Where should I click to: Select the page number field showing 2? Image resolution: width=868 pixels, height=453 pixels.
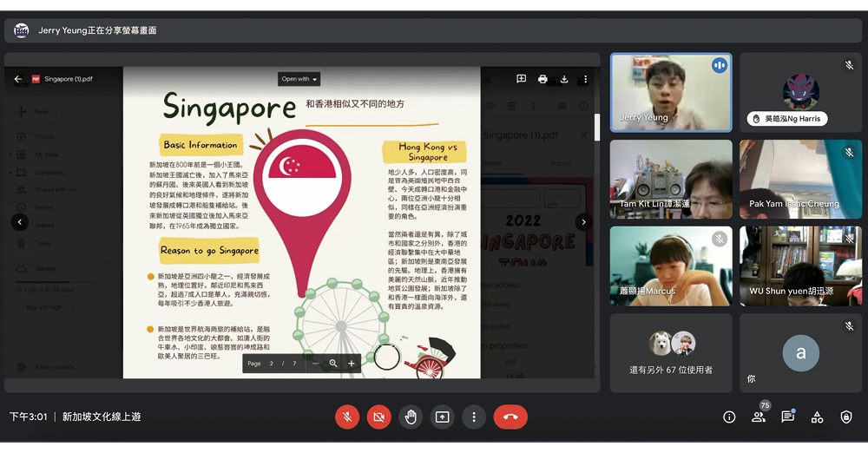(271, 364)
